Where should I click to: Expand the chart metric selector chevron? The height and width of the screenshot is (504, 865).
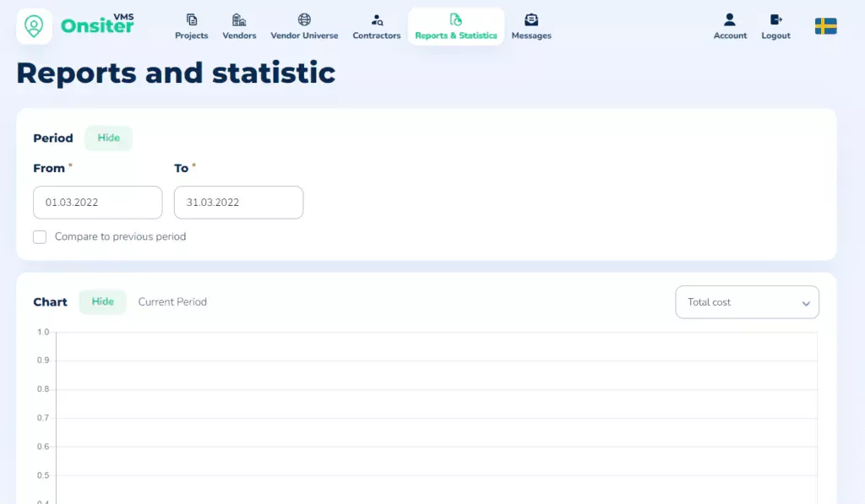[x=807, y=302]
